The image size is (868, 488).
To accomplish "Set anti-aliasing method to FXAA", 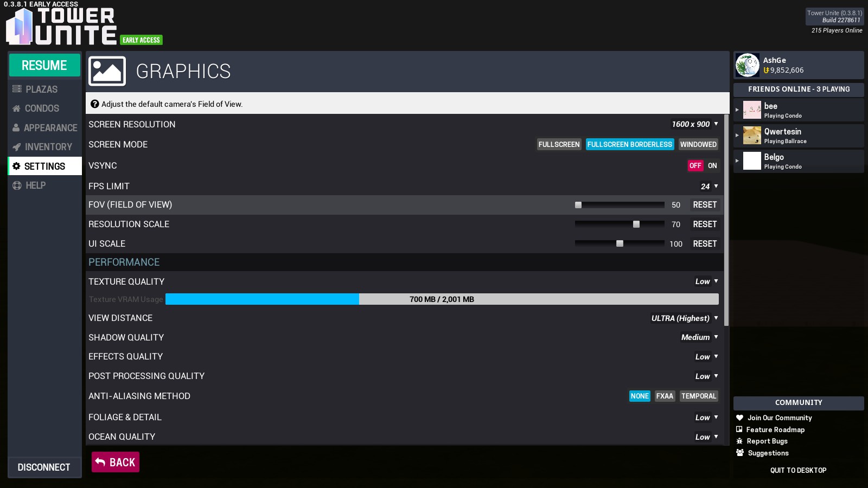I will point(665,396).
